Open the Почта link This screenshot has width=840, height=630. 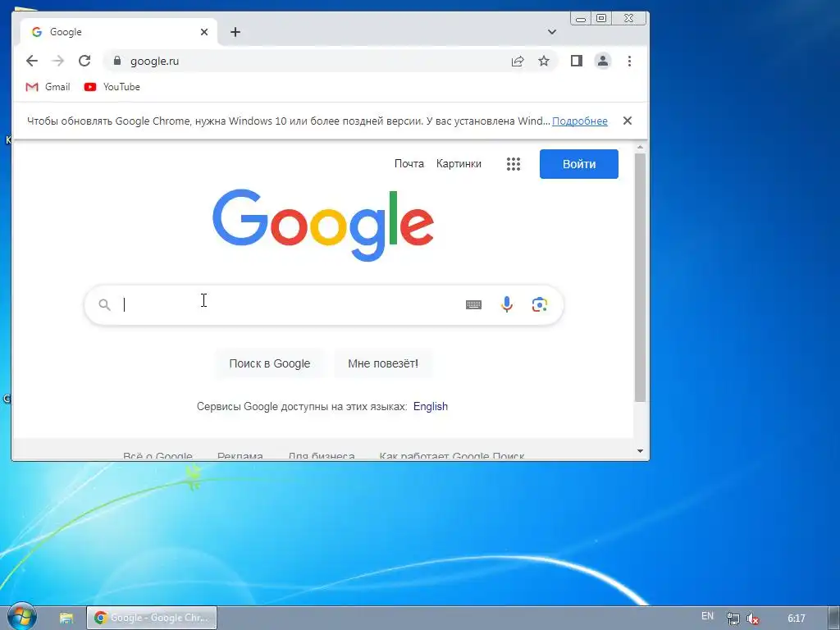[x=409, y=164]
